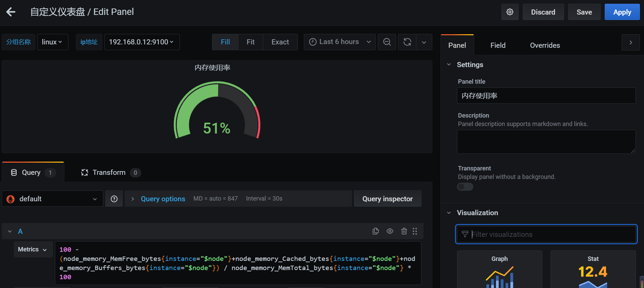Viewport: 644px width, 288px height.
Task: Click the Prometheus data source icon
Action: 11,199
